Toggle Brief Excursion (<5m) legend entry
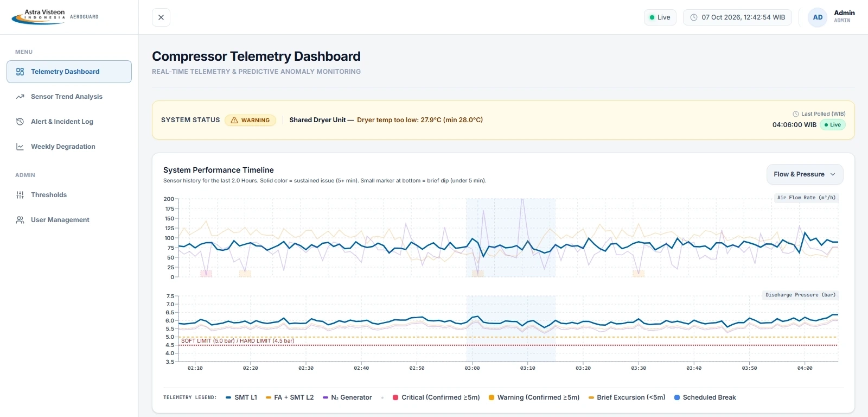Screen dimensions: 868x417 (x=627, y=397)
